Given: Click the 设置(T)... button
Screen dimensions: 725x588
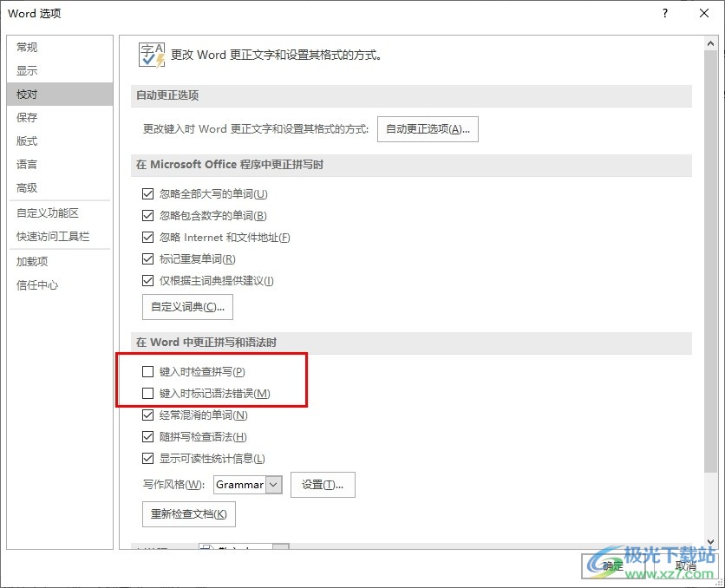Looking at the screenshot, I should tap(323, 485).
